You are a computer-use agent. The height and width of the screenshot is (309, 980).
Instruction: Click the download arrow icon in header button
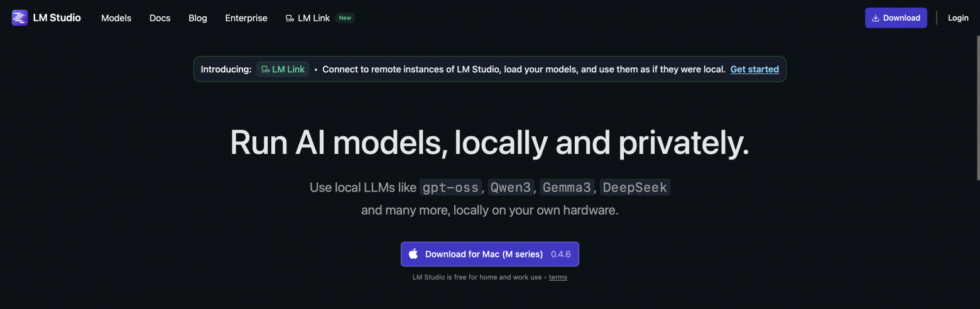point(876,18)
